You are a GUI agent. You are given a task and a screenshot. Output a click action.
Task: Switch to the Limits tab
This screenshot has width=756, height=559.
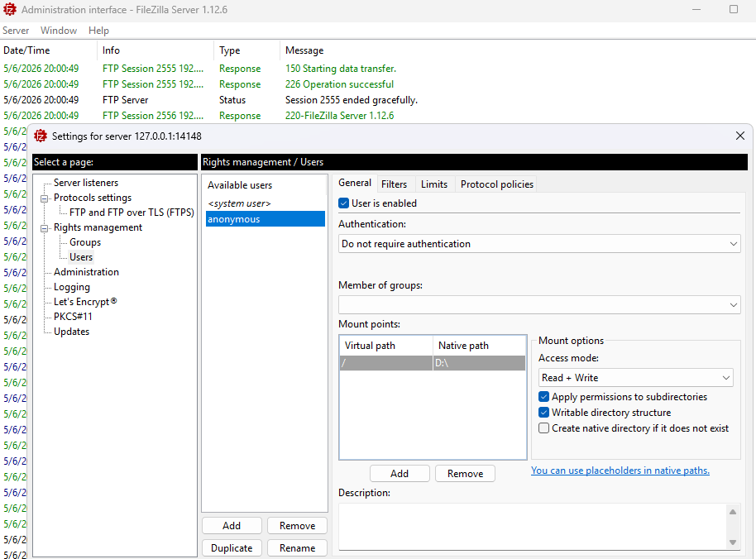pyautogui.click(x=434, y=184)
